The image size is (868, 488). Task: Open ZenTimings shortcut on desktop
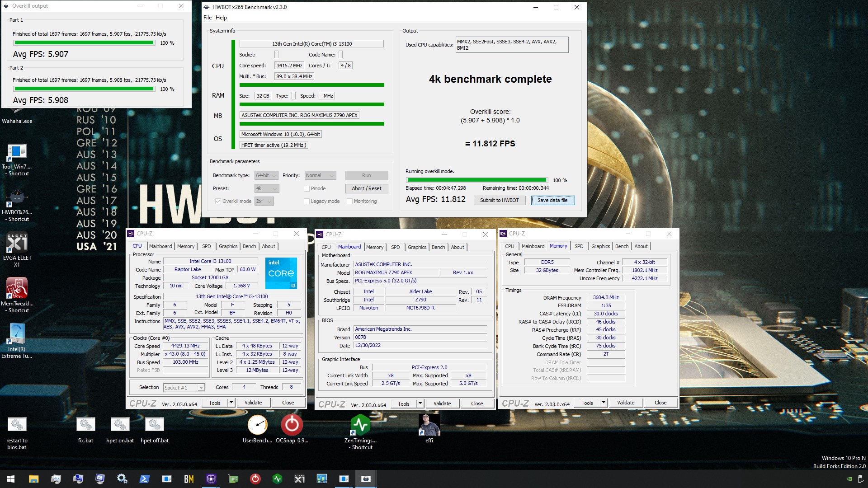(360, 432)
